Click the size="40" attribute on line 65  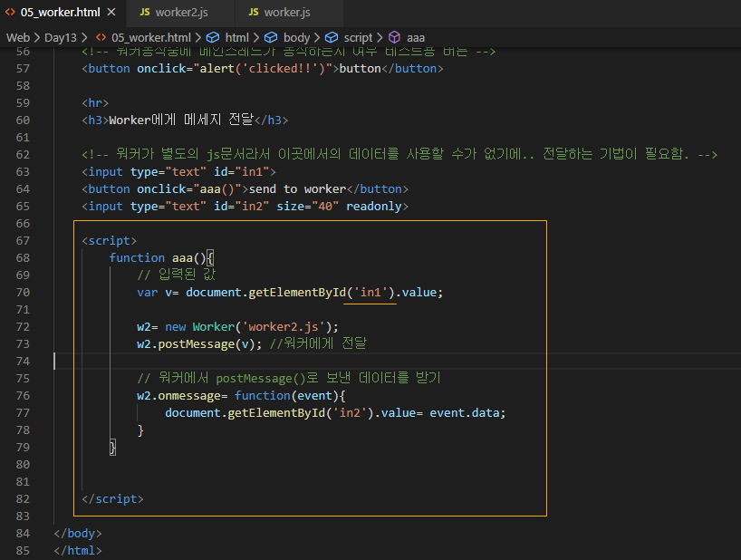coord(308,207)
